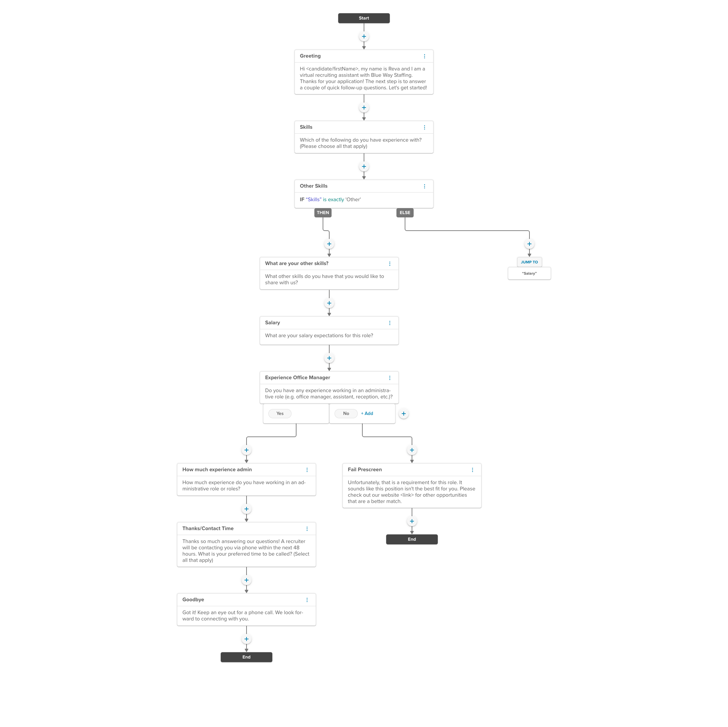The width and height of the screenshot is (728, 727).
Task: Toggle the Yes answer option on Experience Office Manager
Action: pyautogui.click(x=280, y=413)
